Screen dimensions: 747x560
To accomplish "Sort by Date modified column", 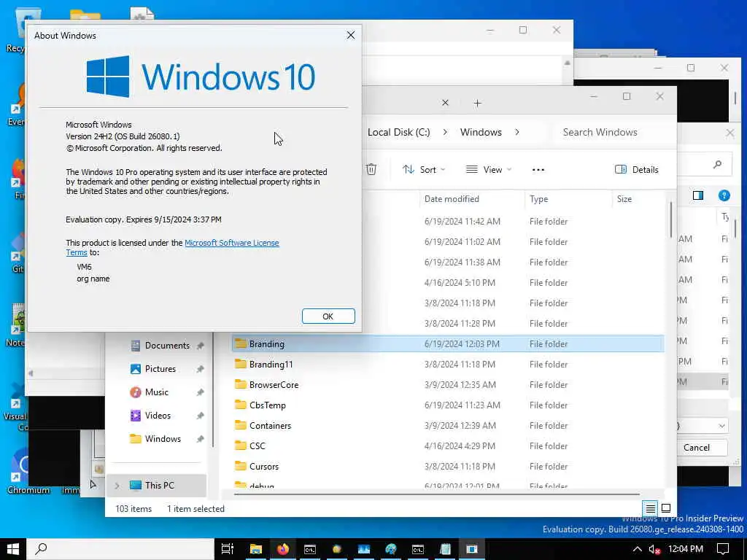I will 452,199.
